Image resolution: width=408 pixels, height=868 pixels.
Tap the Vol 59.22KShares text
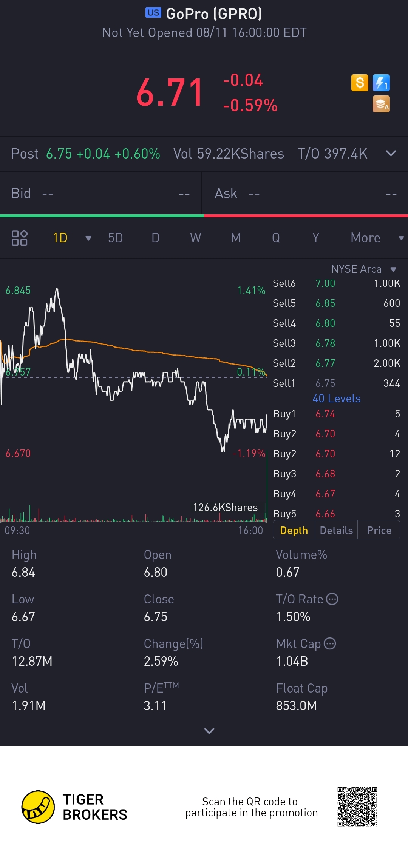[229, 154]
